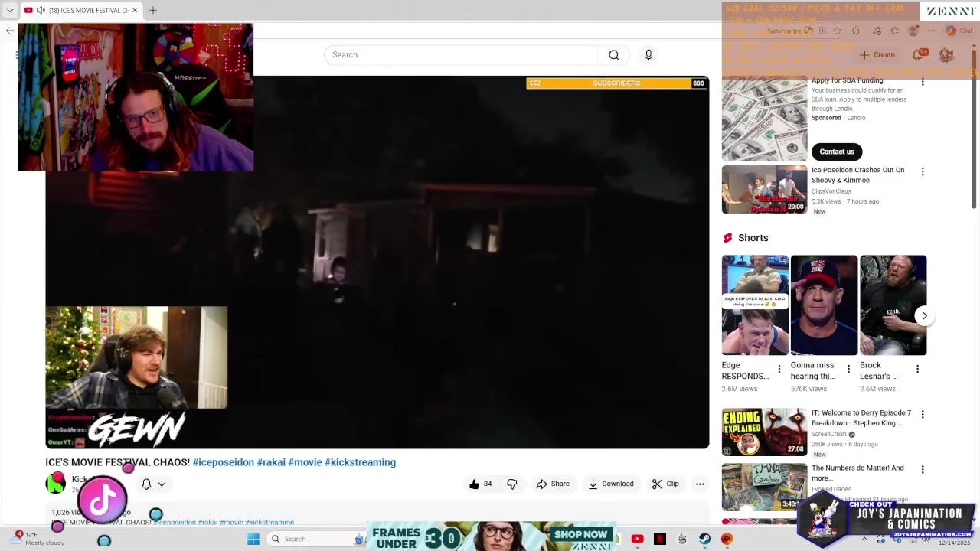Click the browser back arrow
980x551 pixels.
point(9,31)
